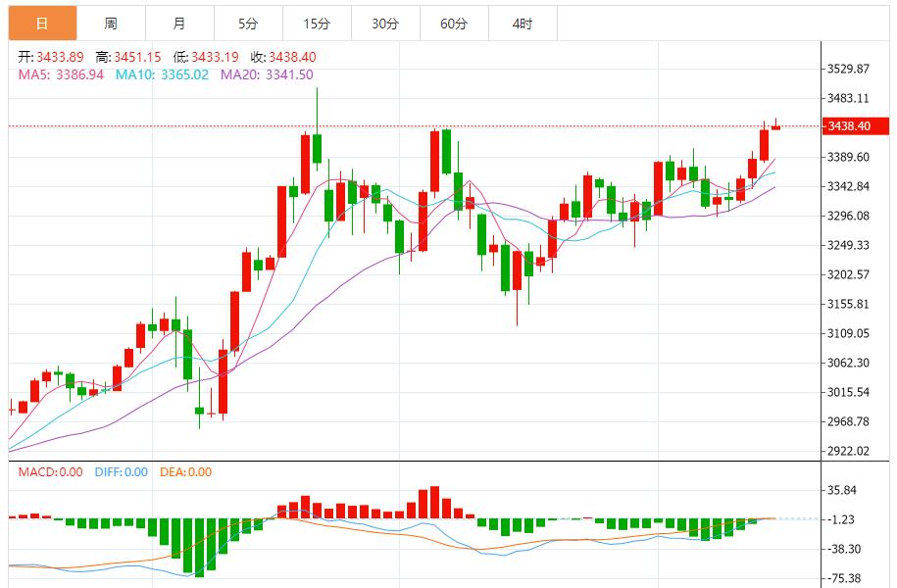897x588 pixels.
Task: Open the 5分 chart tab
Action: tap(248, 24)
